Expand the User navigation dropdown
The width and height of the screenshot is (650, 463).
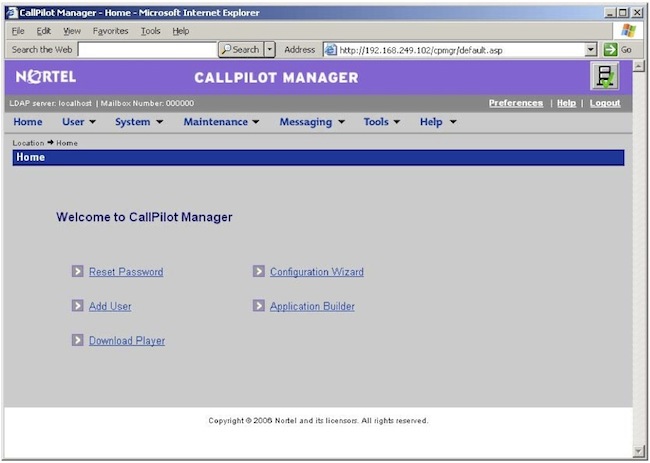tap(79, 122)
